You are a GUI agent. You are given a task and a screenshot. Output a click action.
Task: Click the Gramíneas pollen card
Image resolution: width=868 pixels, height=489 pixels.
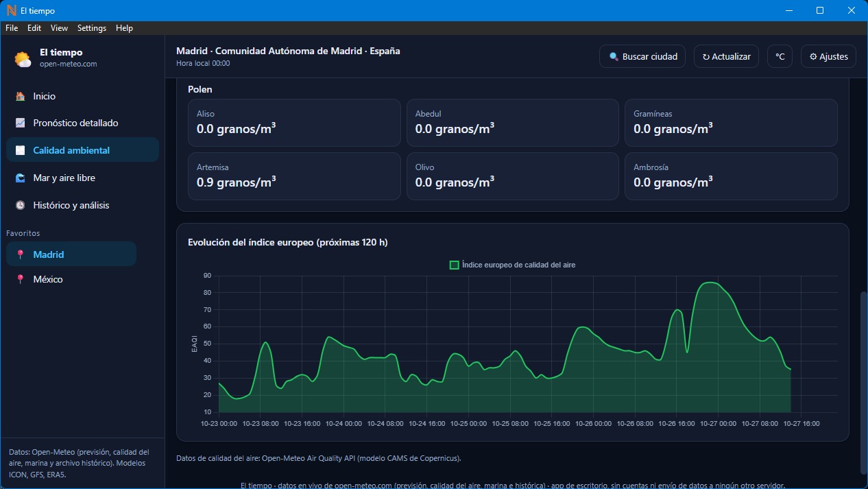(x=731, y=123)
